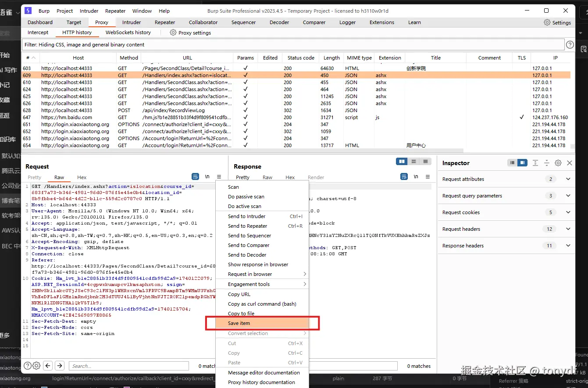Viewport: 588px width, 388px height.
Task: Open the Window menu
Action: point(142,11)
